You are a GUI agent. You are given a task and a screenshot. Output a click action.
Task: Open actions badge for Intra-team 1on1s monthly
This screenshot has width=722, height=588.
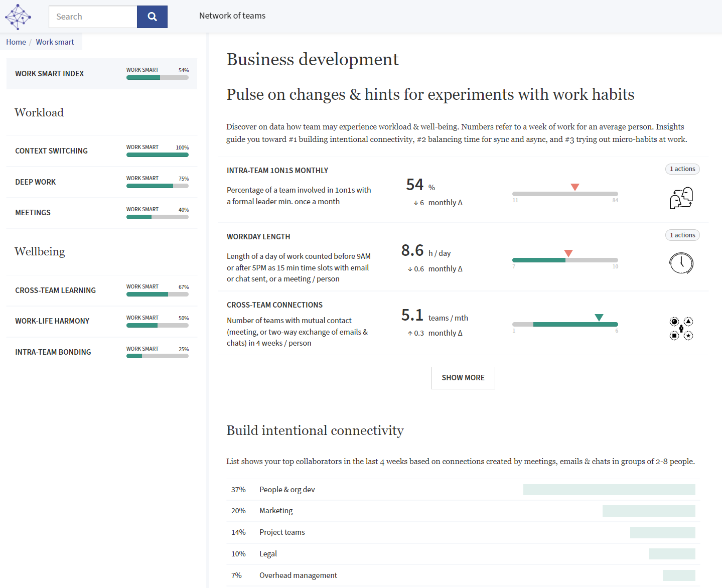pos(682,169)
